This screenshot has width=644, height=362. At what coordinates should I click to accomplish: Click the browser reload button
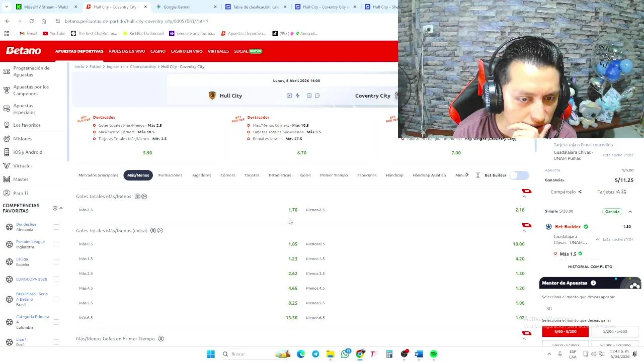31,21
